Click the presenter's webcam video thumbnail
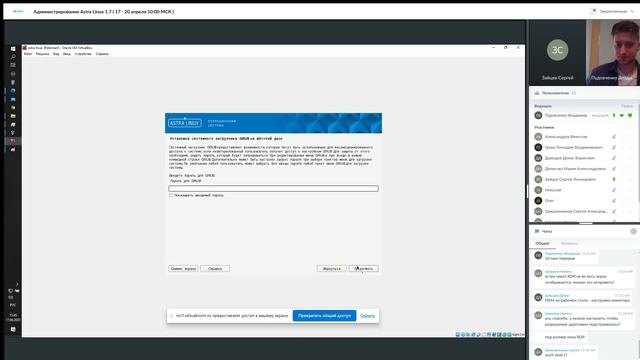 613,53
